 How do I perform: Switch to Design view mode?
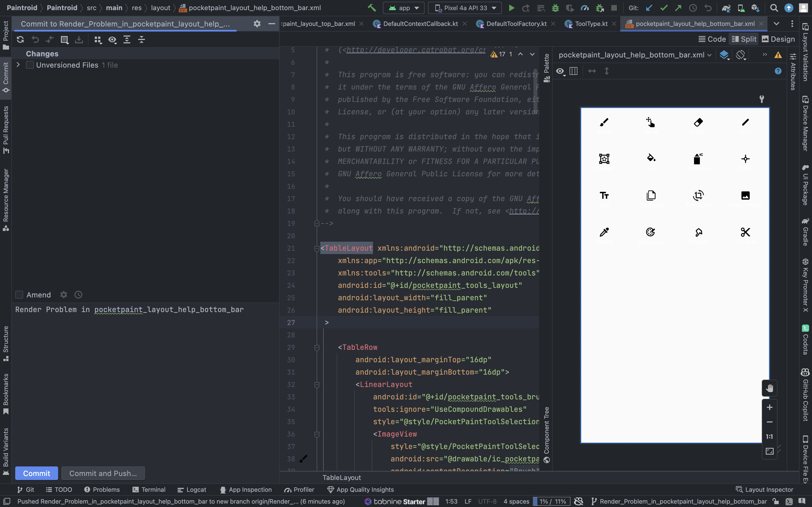778,39
